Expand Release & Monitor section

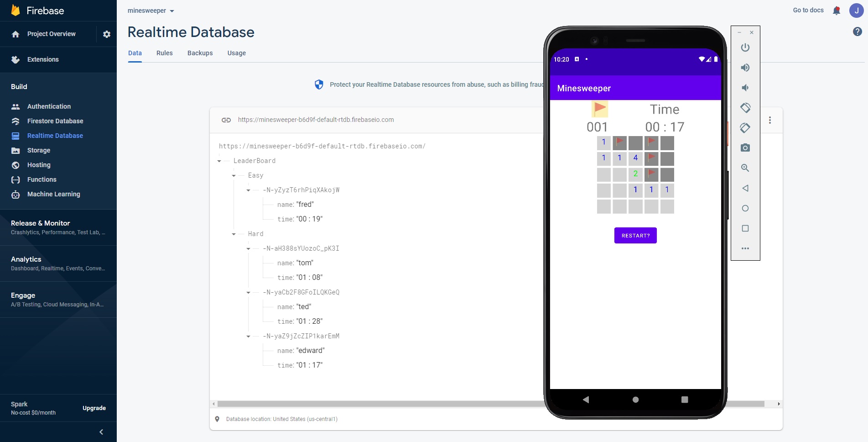click(58, 227)
